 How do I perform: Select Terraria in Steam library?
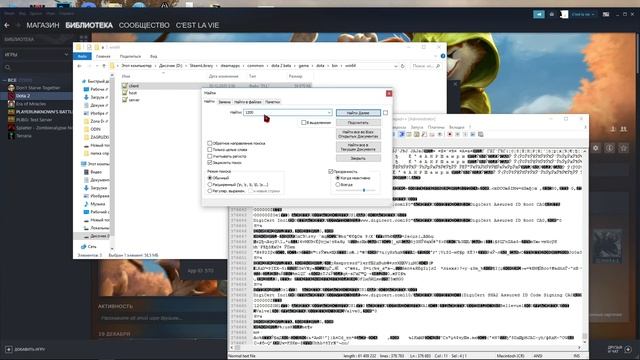[x=23, y=136]
